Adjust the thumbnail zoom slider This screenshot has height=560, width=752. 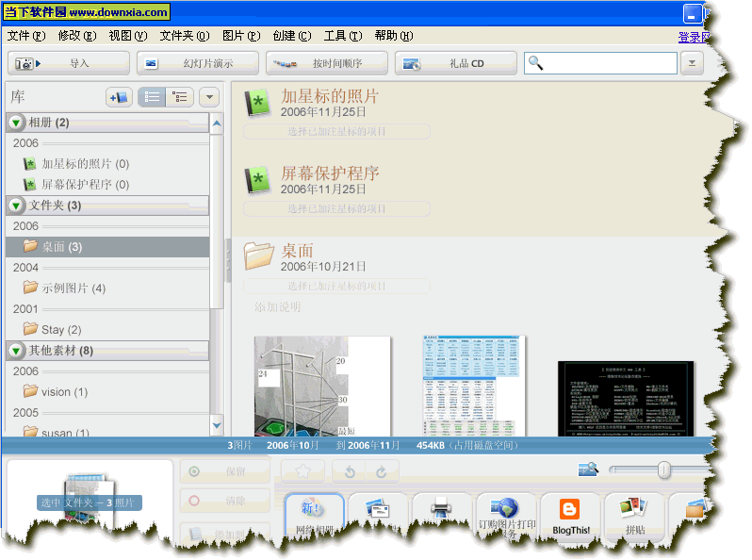pos(664,469)
